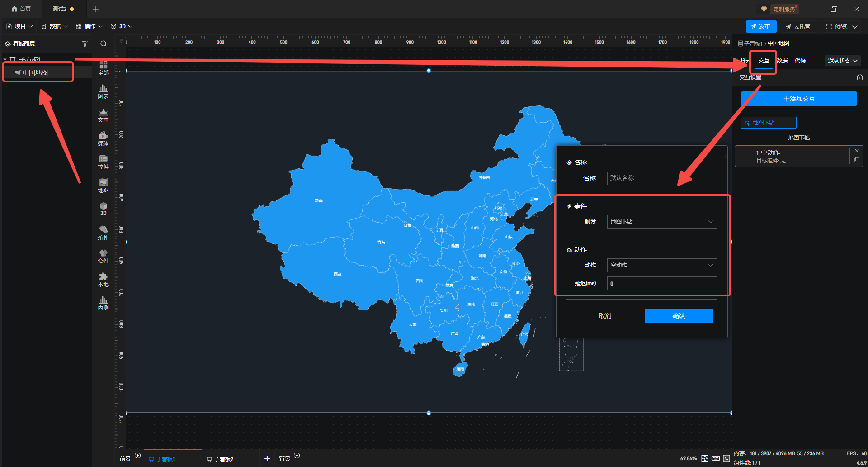Open the 项目 project menu
The image size is (868, 467).
[19, 26]
